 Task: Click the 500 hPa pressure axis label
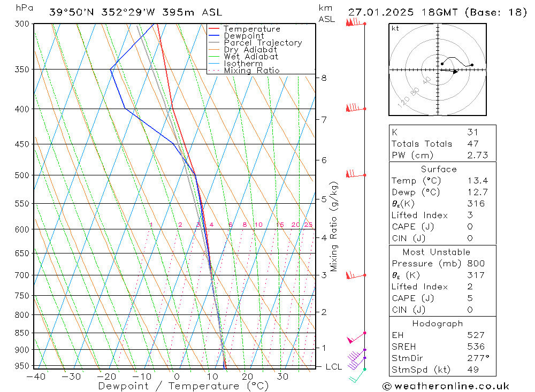(22, 175)
